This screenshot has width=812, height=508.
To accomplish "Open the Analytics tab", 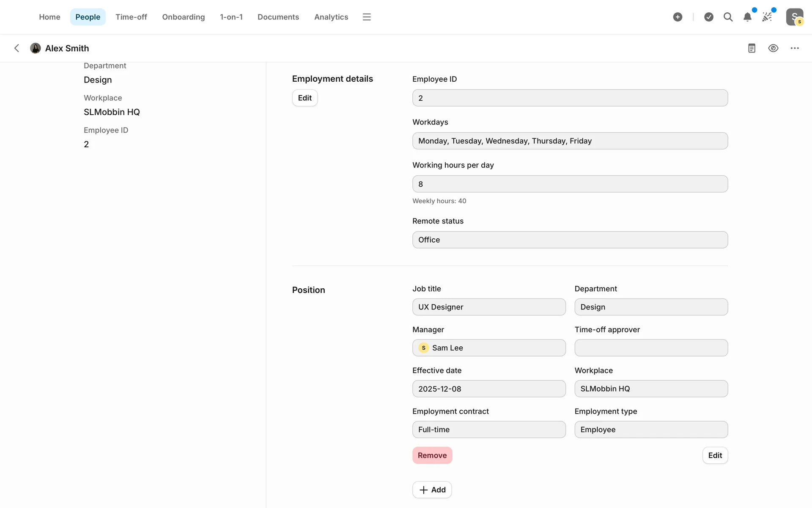I will point(331,17).
